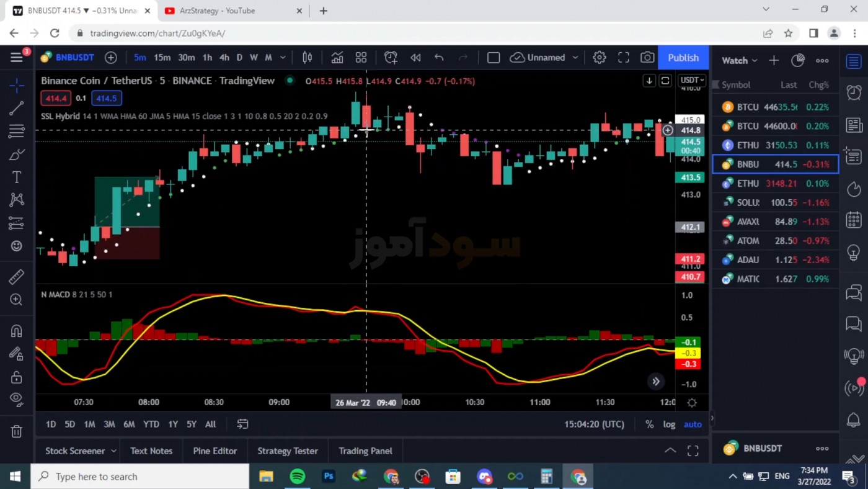Remove drawings with trash icon
The image size is (868, 489).
17,431
